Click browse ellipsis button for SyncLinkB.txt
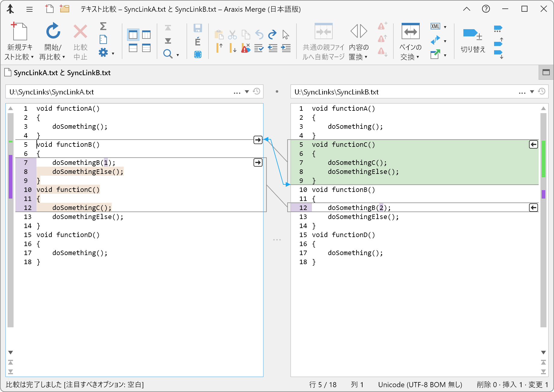 [x=522, y=92]
